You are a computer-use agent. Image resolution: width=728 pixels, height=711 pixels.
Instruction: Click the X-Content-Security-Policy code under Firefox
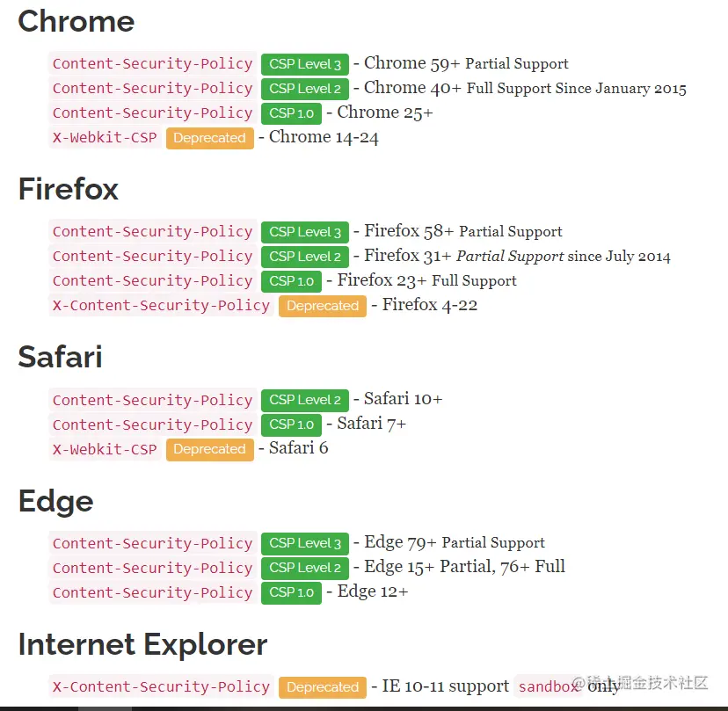(x=161, y=306)
